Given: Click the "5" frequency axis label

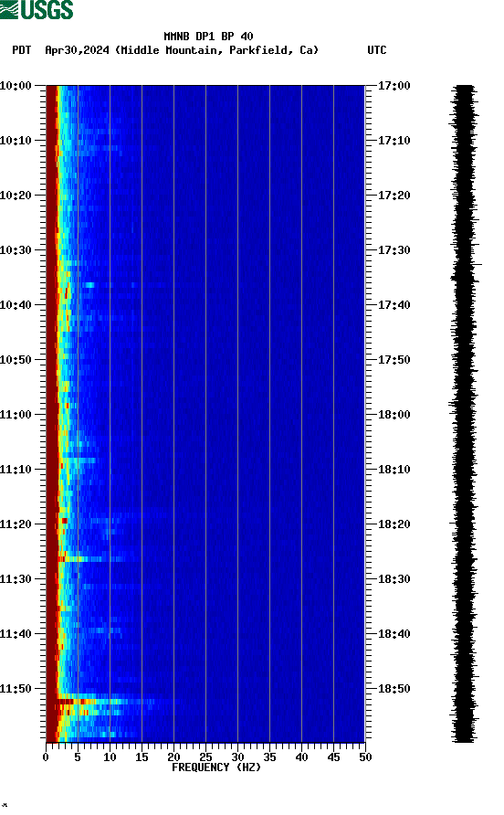Looking at the screenshot, I should 78,757.
